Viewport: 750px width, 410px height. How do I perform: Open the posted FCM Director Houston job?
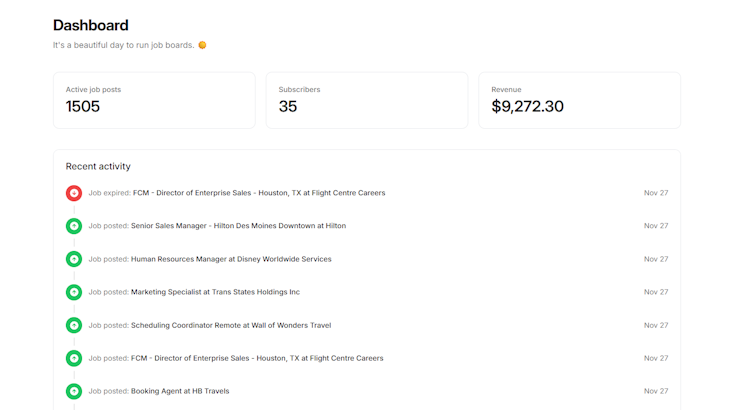(x=257, y=358)
